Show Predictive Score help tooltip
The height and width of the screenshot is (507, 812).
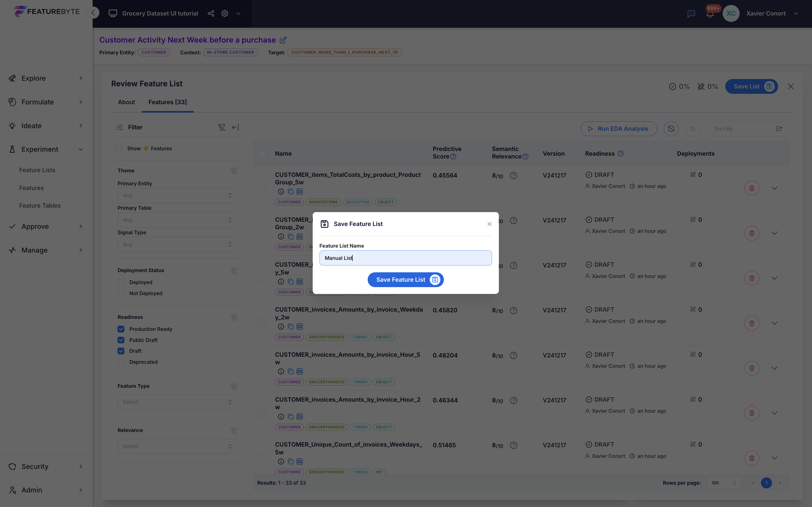pyautogui.click(x=453, y=157)
